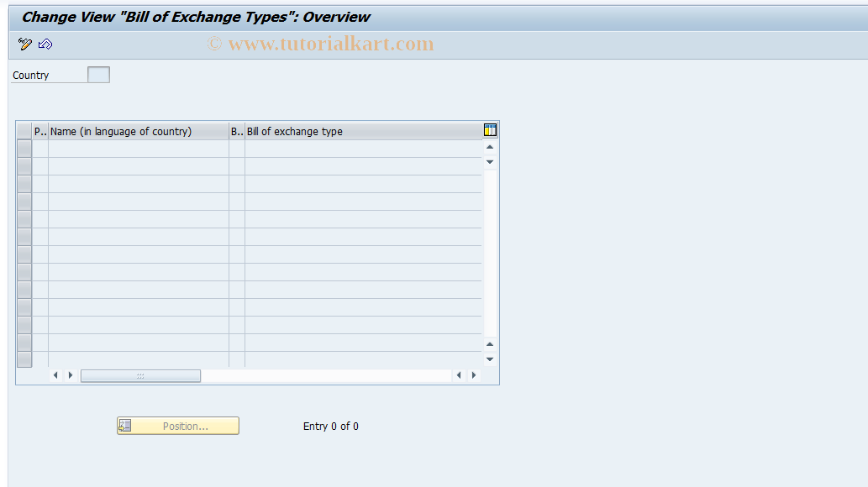Click the display/change toggle pencil icon

coord(25,44)
